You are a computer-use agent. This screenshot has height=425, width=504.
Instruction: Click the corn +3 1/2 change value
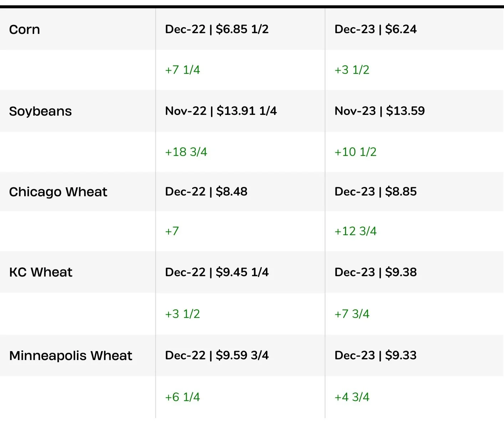click(352, 70)
